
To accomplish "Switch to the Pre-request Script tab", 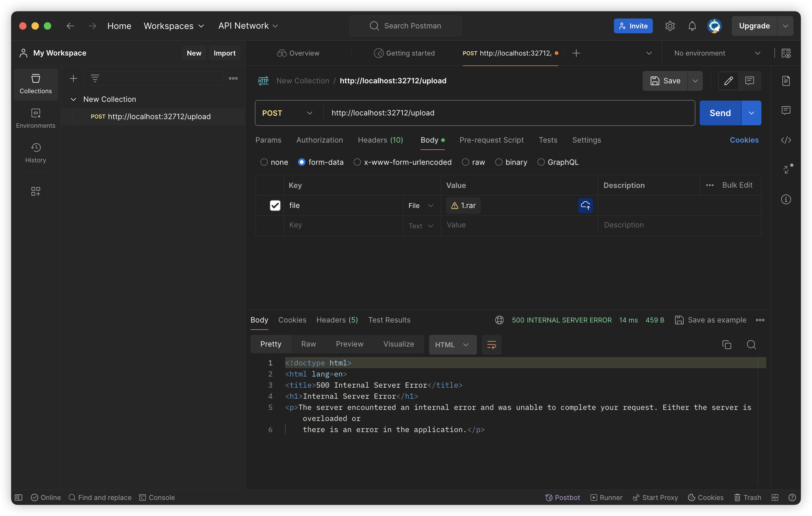I will coord(491,140).
